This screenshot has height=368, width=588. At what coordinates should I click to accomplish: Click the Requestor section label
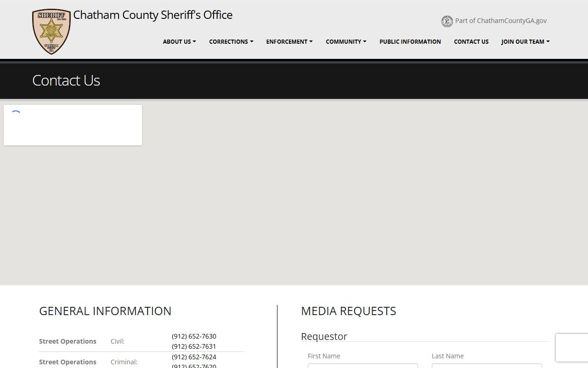click(324, 336)
